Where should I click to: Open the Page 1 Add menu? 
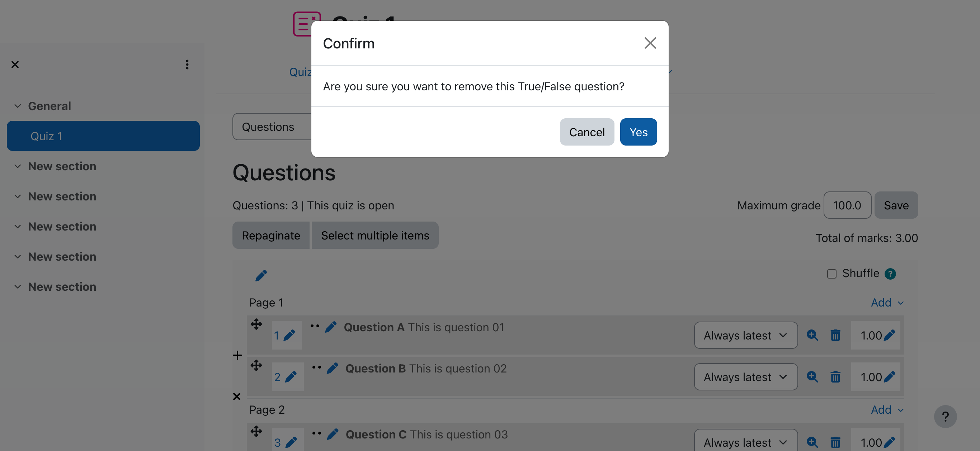(886, 303)
